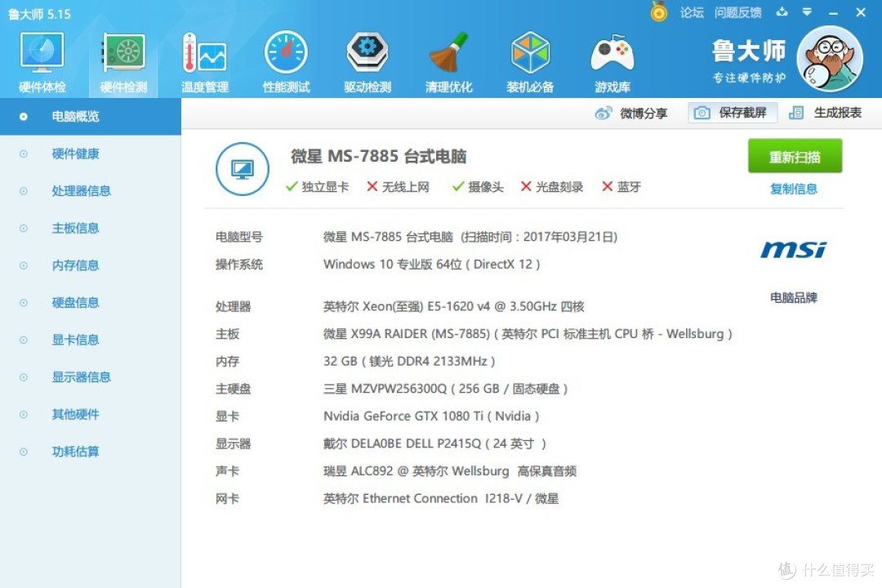Click the gold medal icon in title bar

tap(659, 11)
